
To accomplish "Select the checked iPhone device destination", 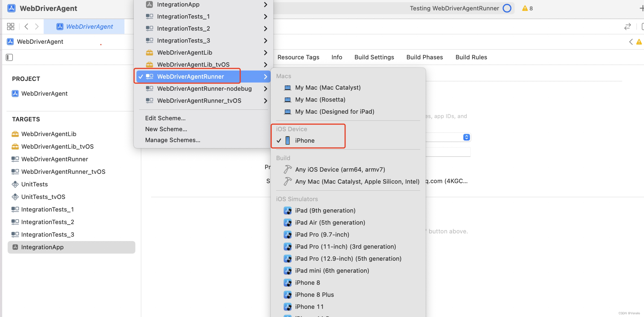I will pyautogui.click(x=305, y=140).
